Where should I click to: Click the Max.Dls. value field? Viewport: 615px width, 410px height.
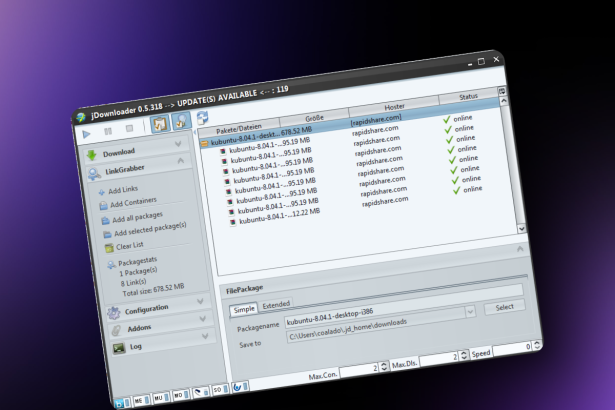[439, 359]
